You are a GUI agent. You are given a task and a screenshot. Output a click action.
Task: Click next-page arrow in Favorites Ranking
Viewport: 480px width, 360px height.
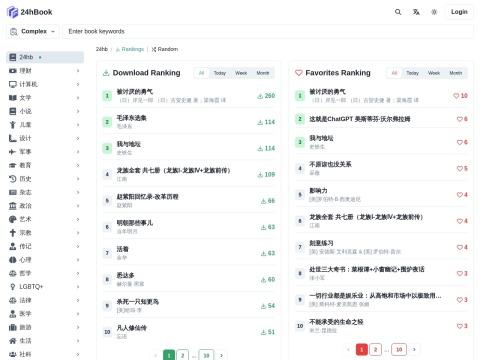click(x=414, y=349)
